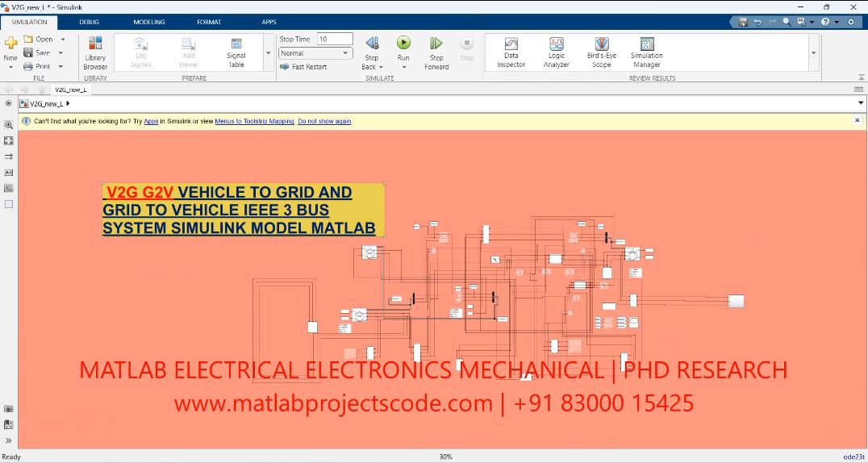
Task: Toggle the Hide/Show Explorer Bar button
Action: point(9,103)
